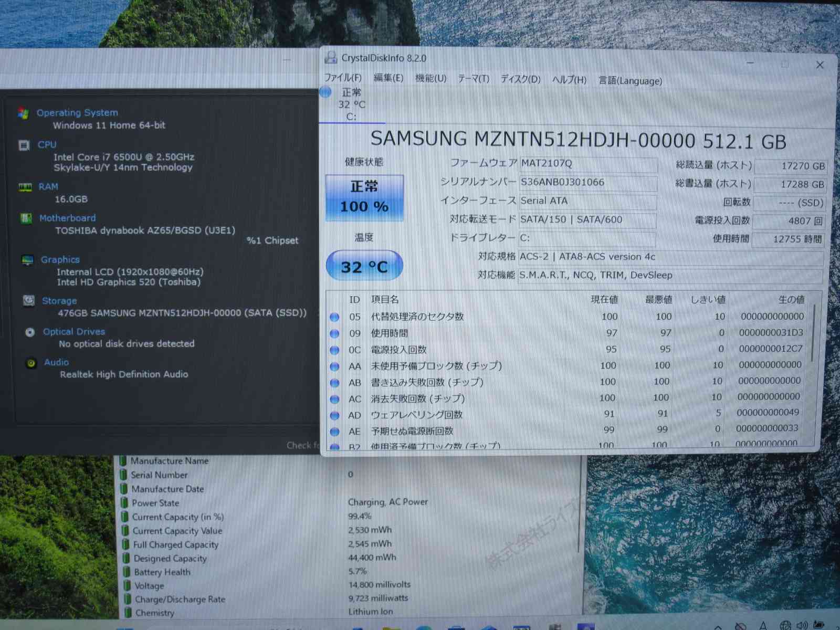The image size is (840, 630).
Task: Click the 正常 100 % health status button
Action: pos(364,197)
